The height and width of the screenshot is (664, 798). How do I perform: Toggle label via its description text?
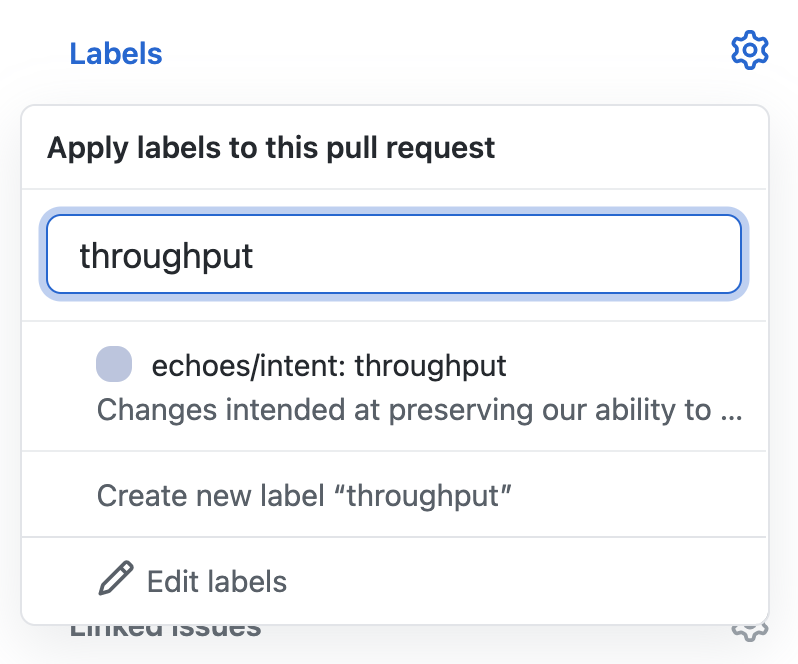[419, 410]
